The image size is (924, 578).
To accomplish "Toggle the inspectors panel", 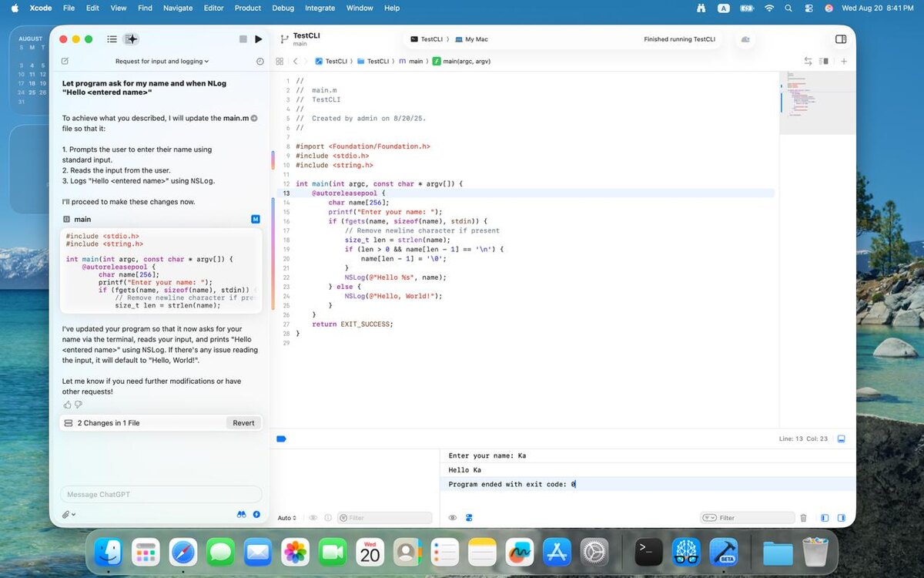I will 841,39.
